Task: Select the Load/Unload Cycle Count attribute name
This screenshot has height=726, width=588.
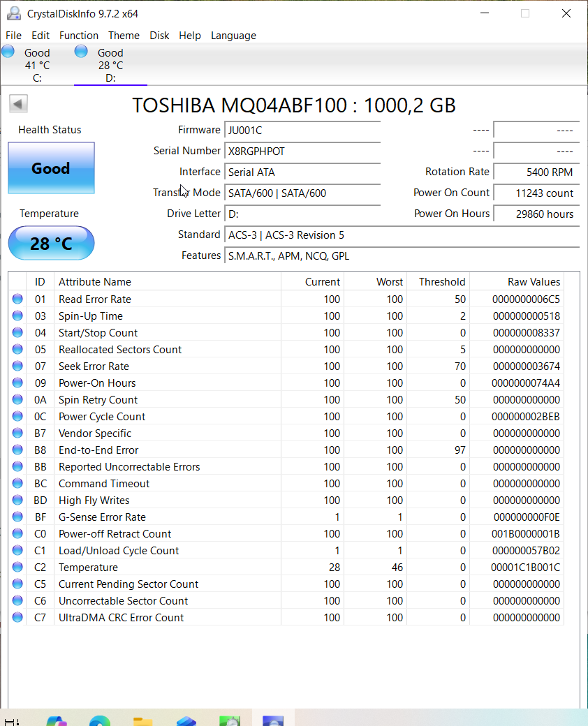Action: click(119, 551)
